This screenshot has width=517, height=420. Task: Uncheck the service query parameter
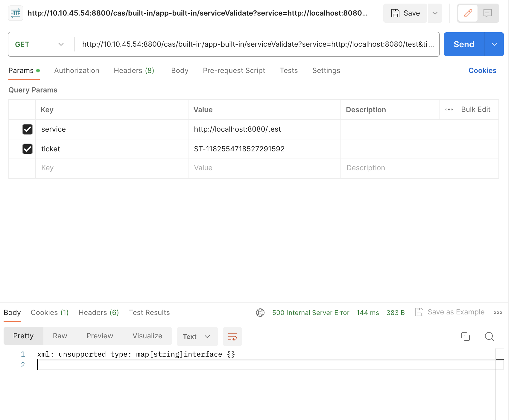click(x=28, y=129)
